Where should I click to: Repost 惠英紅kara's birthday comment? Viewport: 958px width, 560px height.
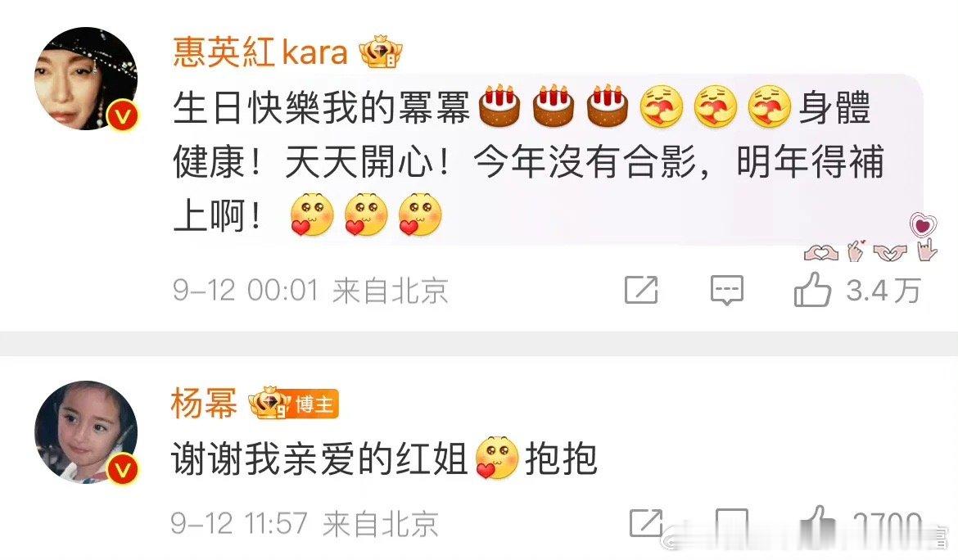[641, 290]
